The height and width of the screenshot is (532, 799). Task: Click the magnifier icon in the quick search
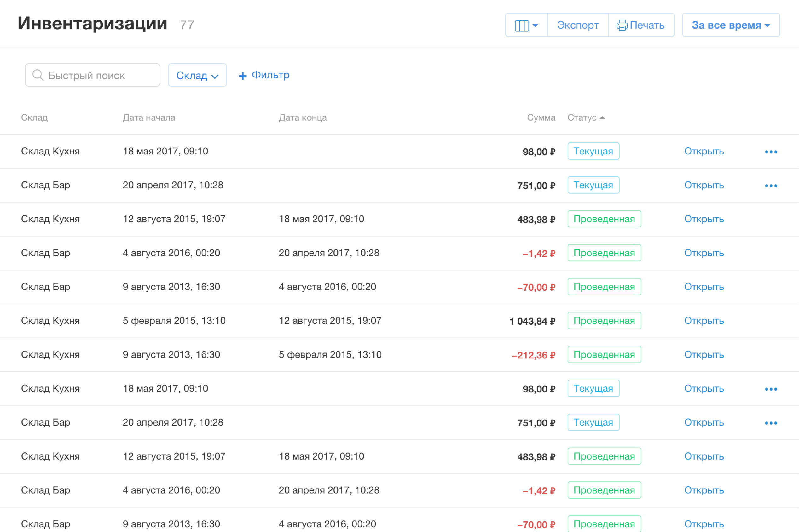(x=38, y=75)
